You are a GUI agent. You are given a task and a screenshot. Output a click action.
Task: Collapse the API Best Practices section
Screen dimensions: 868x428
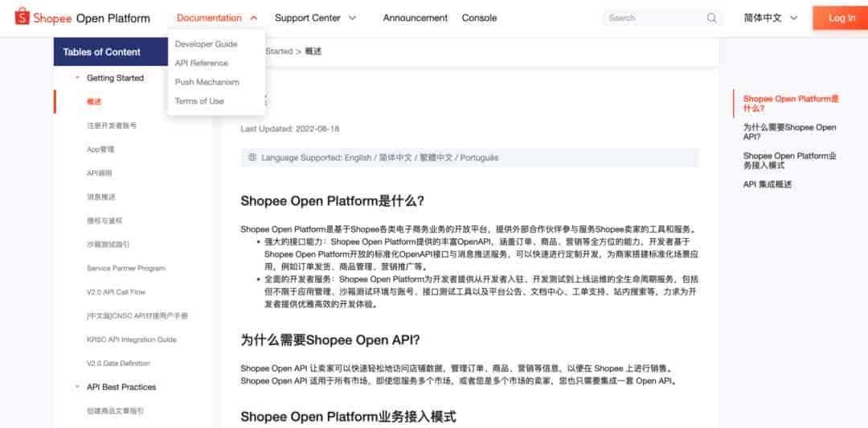pyautogui.click(x=77, y=387)
